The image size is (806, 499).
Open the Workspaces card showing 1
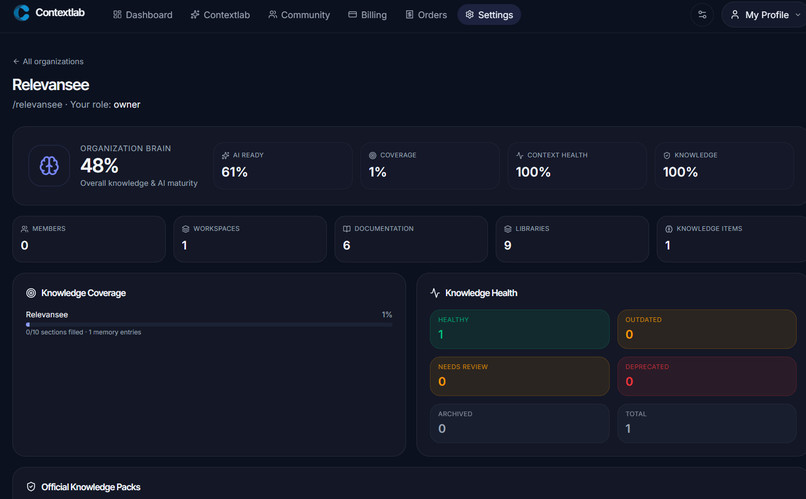coord(250,239)
